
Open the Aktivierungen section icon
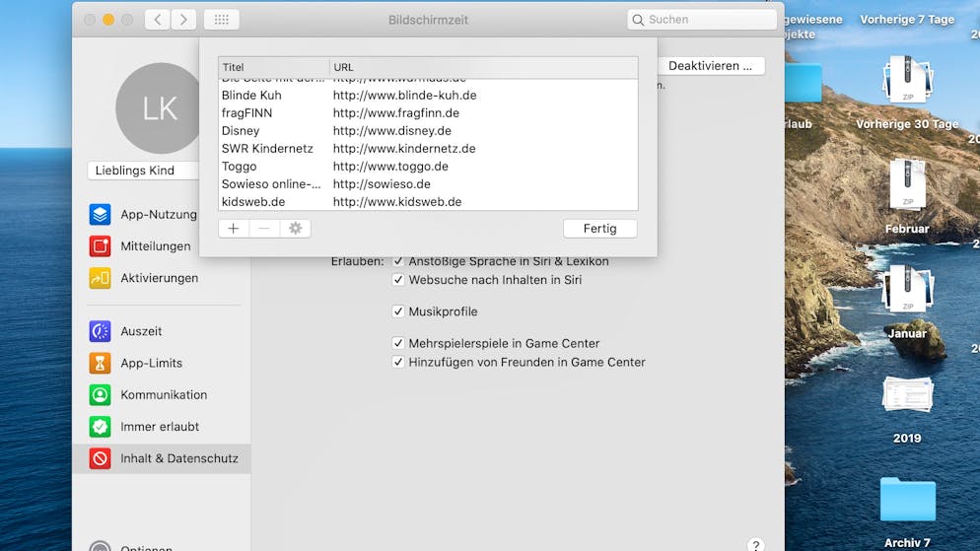coord(100,278)
